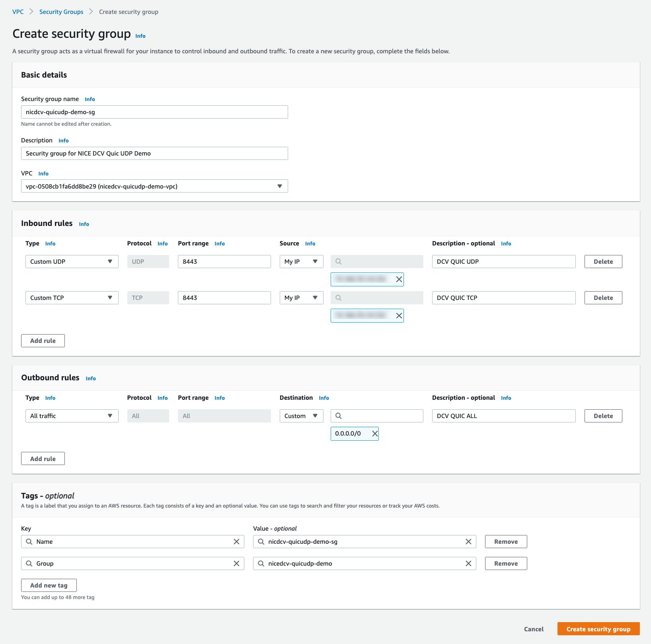Open Info link beside Inbound rules heading
Image resolution: width=651 pixels, height=644 pixels.
point(84,224)
